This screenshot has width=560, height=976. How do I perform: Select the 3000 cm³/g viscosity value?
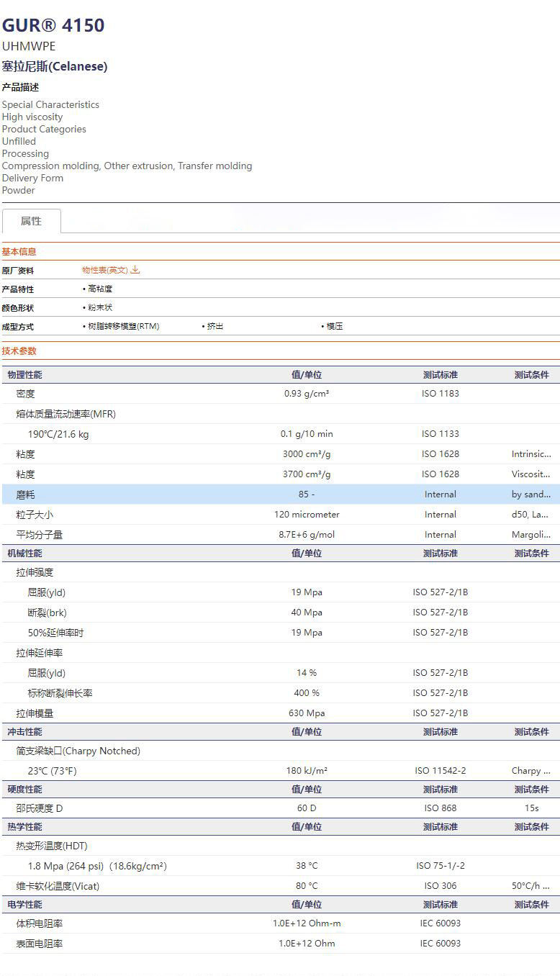pyautogui.click(x=307, y=454)
